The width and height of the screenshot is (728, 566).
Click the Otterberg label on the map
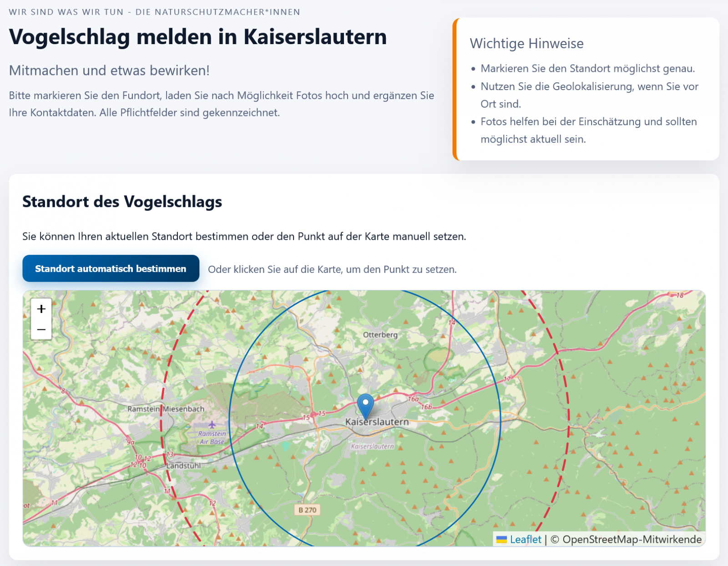380,335
